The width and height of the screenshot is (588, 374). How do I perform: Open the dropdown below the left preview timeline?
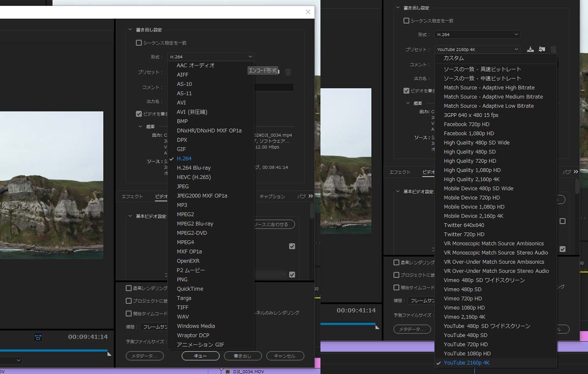coord(11,360)
